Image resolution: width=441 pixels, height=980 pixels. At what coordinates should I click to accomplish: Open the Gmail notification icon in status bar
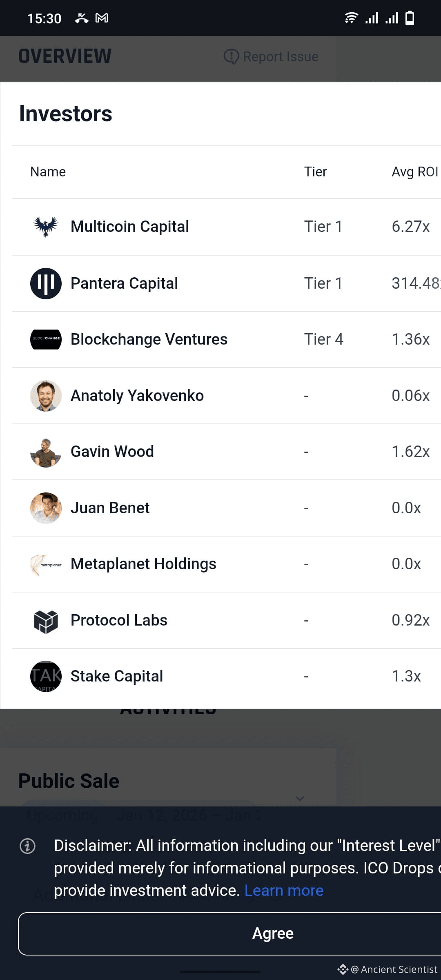[102, 18]
